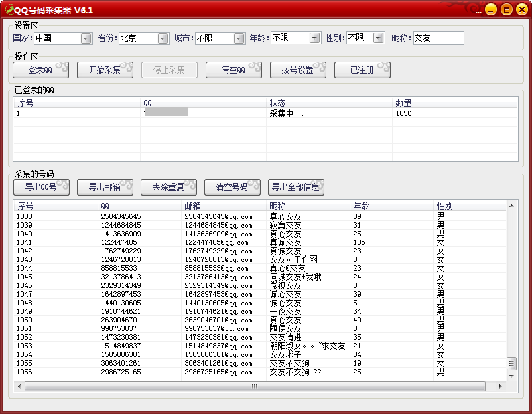
Task: Sort collected list by 昵称 column header
Action: click(307, 206)
